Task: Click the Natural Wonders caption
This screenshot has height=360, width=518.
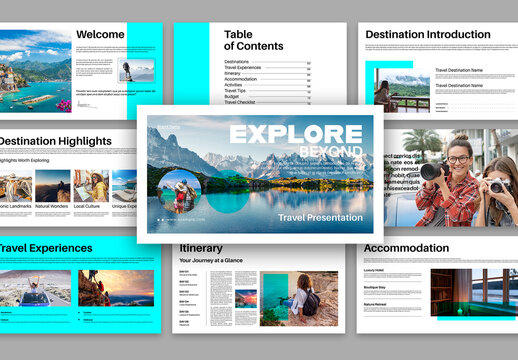Action: pyautogui.click(x=52, y=206)
